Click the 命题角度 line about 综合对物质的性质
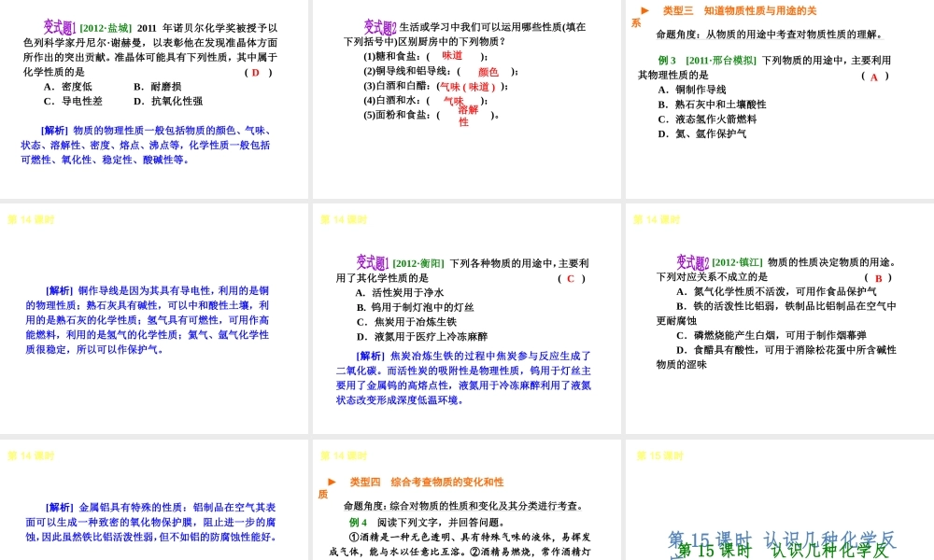The image size is (934, 560). 464,506
